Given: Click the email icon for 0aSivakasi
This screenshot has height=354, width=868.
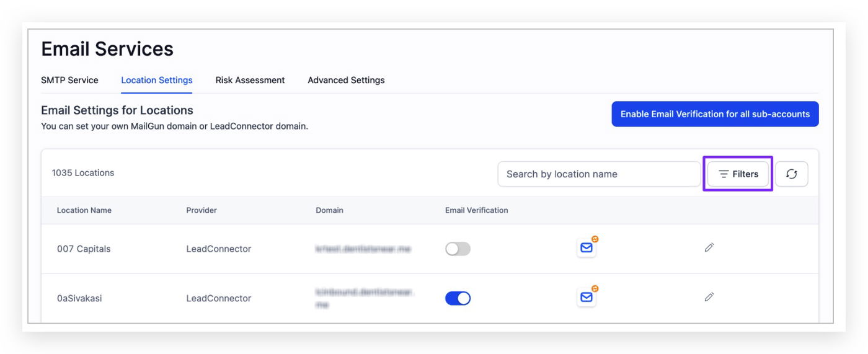Looking at the screenshot, I should click(x=586, y=298).
